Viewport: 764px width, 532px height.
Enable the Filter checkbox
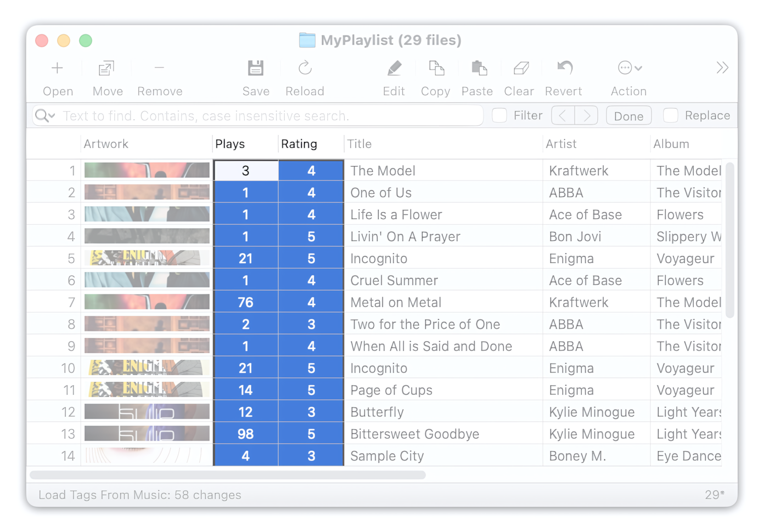coord(499,115)
